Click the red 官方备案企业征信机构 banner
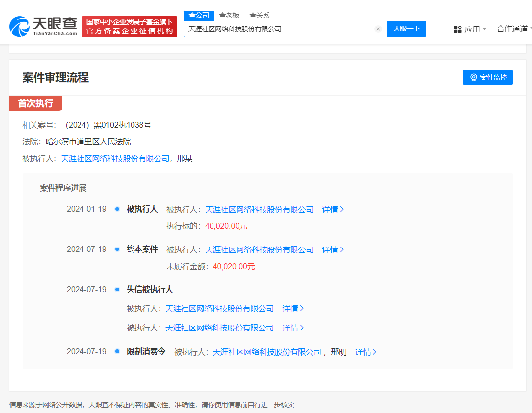 click(130, 27)
